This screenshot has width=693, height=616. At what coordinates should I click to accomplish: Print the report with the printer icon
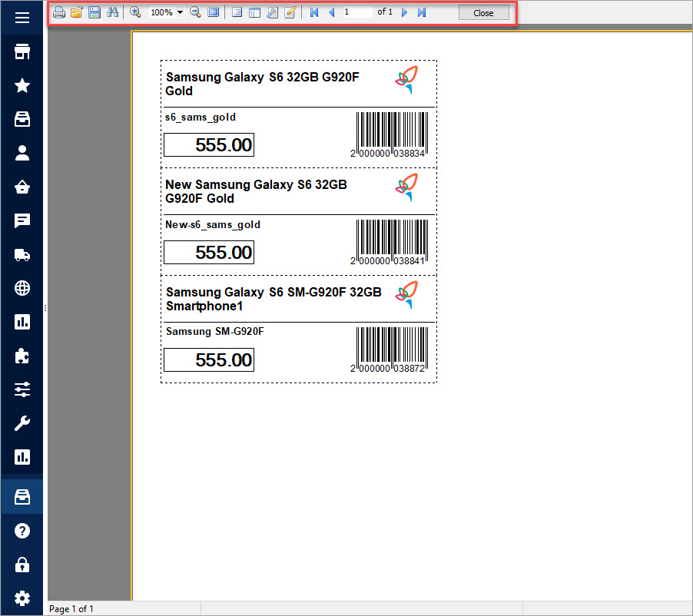click(59, 12)
